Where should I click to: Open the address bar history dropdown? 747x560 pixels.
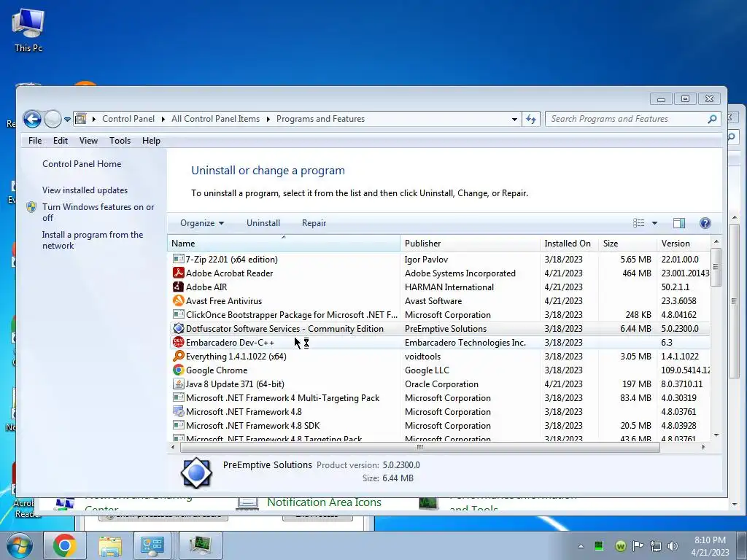coord(514,119)
